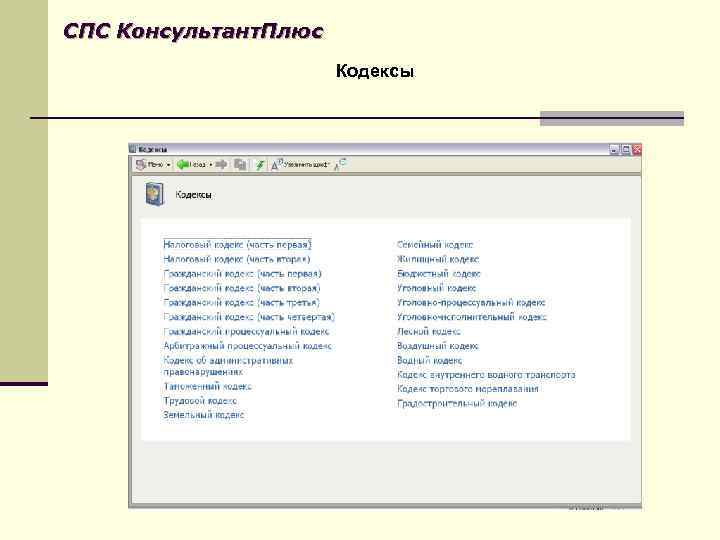Open the Воздушный кодекс link
Image resolution: width=720 pixels, height=540 pixels.
438,346
